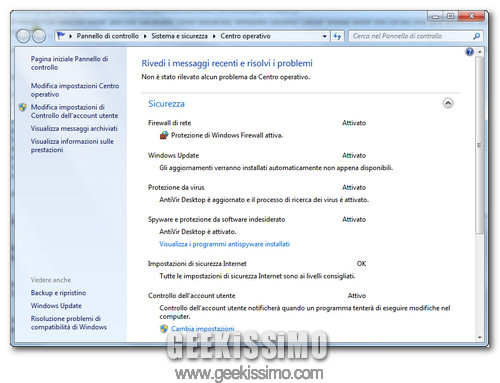Open Modifica impostazioni di Controllo dell'account utente

click(x=74, y=111)
